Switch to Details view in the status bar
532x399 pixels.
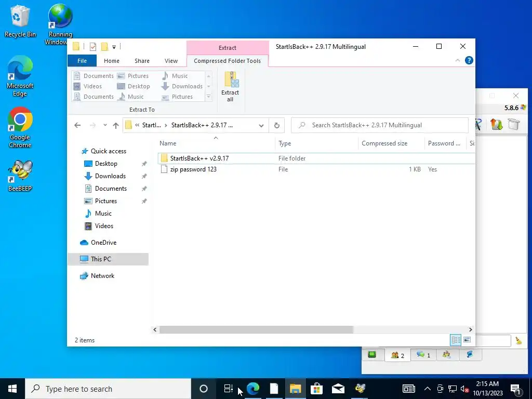[456, 340]
